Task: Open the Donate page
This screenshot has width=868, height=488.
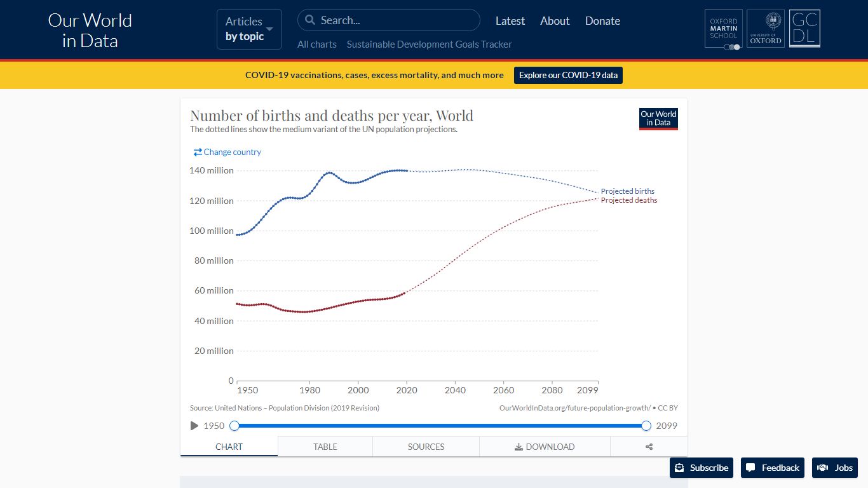Action: (602, 21)
